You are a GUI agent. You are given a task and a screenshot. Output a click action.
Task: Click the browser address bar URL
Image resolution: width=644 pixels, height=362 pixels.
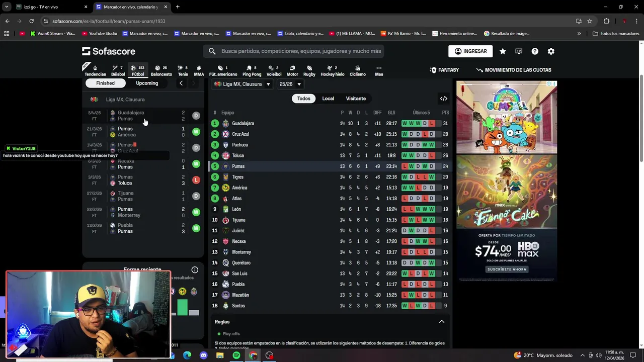pyautogui.click(x=109, y=21)
